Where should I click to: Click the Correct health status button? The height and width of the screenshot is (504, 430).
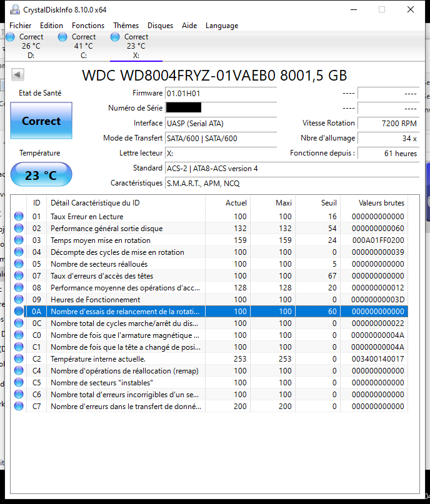pos(41,121)
